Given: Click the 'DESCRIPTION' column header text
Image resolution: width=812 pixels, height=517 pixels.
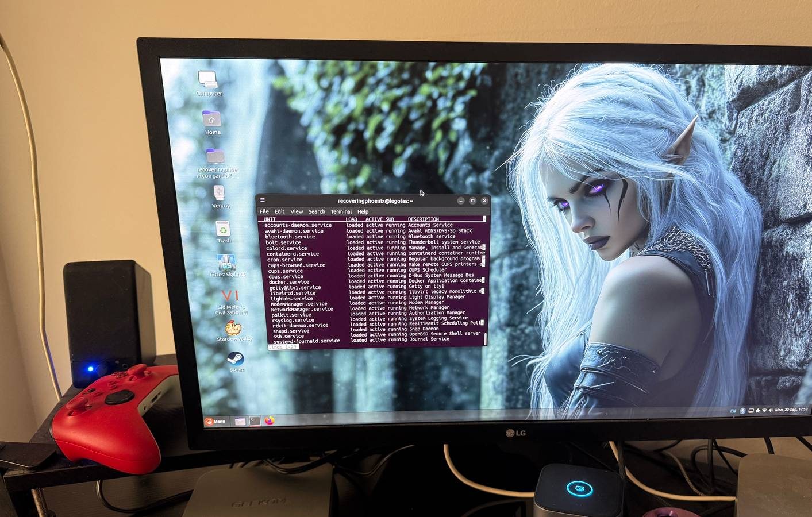Looking at the screenshot, I should click(x=424, y=219).
